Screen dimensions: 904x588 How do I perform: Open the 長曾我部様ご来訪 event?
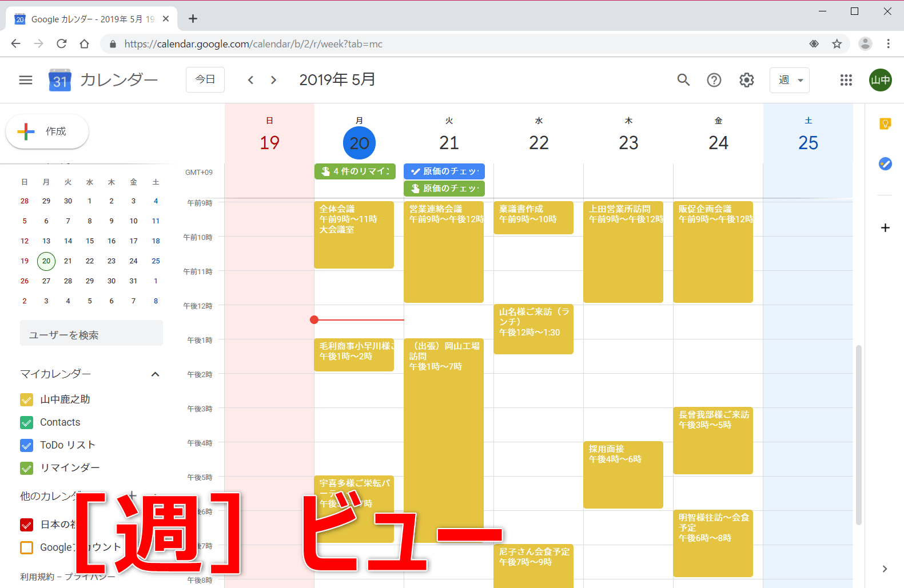coord(713,441)
